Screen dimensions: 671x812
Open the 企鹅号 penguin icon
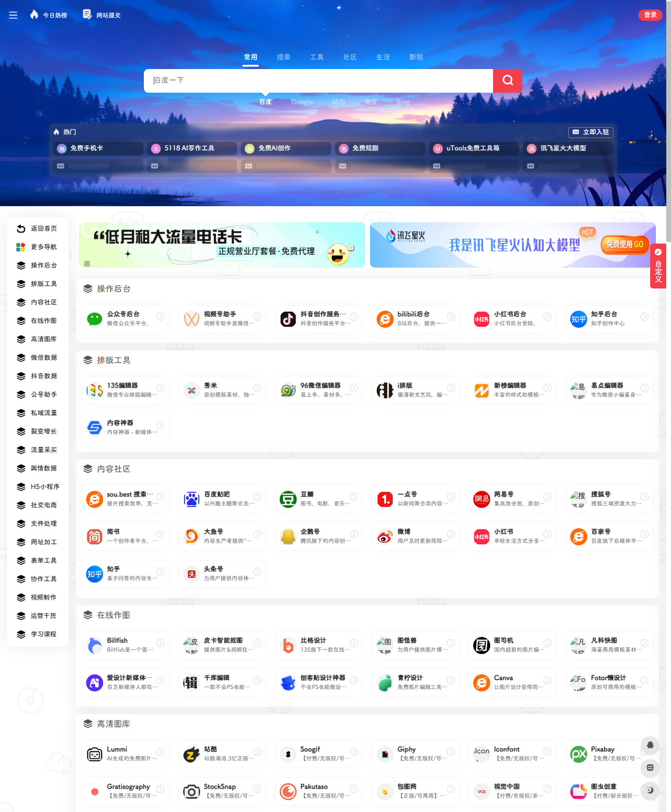tap(288, 536)
